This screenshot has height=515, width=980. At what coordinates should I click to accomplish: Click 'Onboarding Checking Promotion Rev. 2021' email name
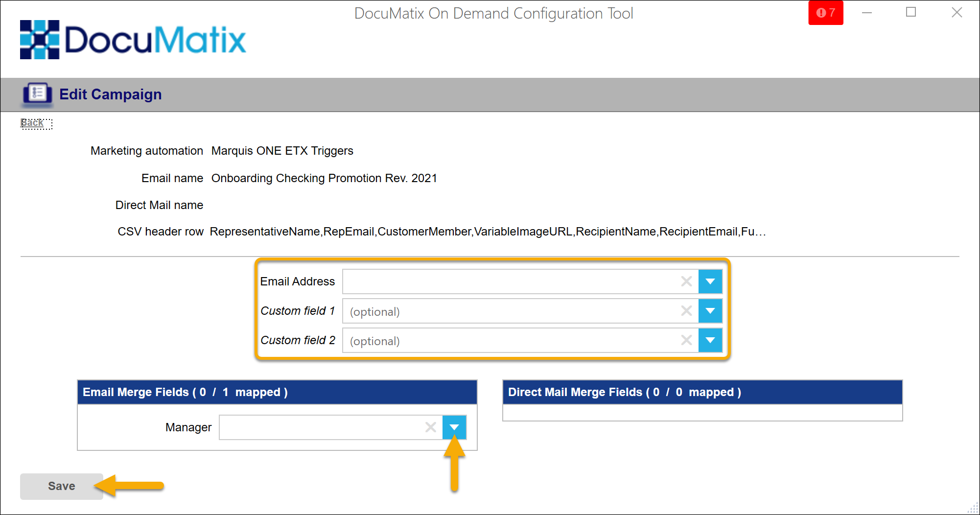[x=324, y=178]
